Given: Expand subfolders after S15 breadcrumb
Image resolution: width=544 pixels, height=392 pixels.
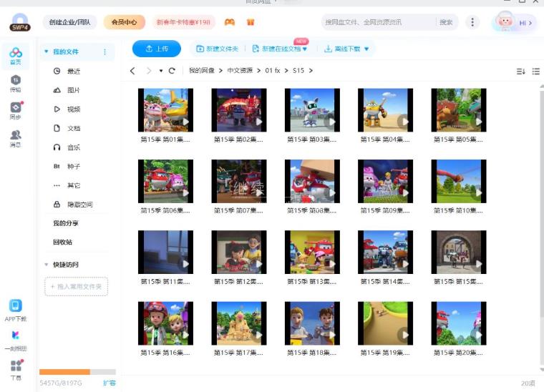Looking at the screenshot, I should 311,70.
